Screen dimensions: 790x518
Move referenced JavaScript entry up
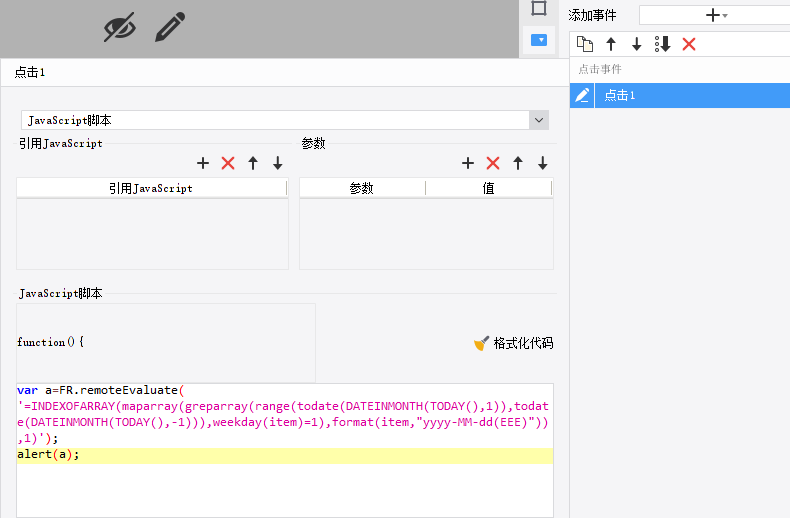pos(253,163)
